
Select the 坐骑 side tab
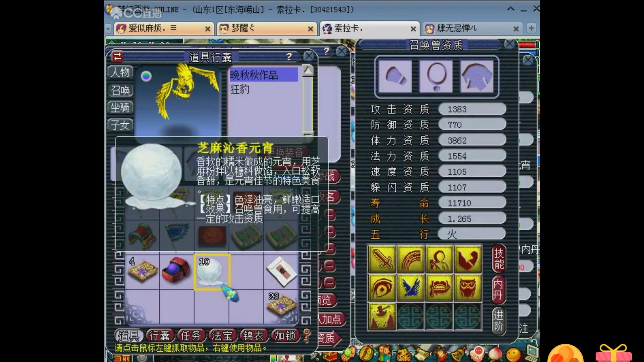pos(120,108)
